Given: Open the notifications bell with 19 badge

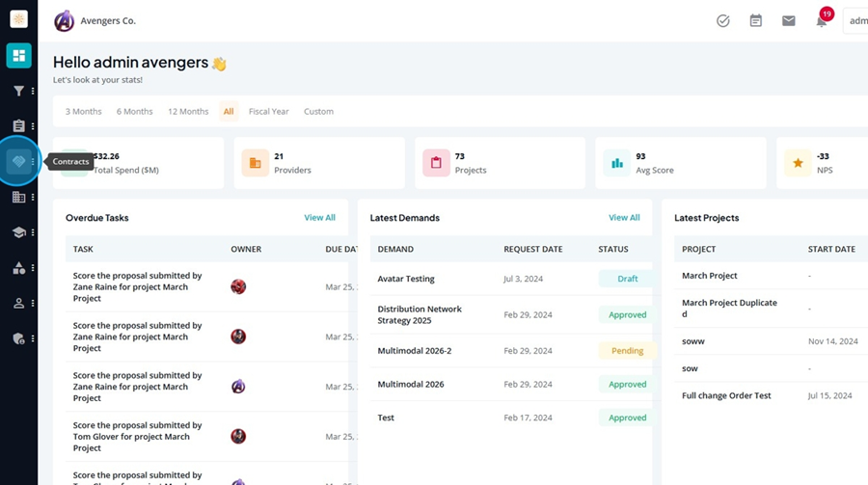Looking at the screenshot, I should 823,19.
